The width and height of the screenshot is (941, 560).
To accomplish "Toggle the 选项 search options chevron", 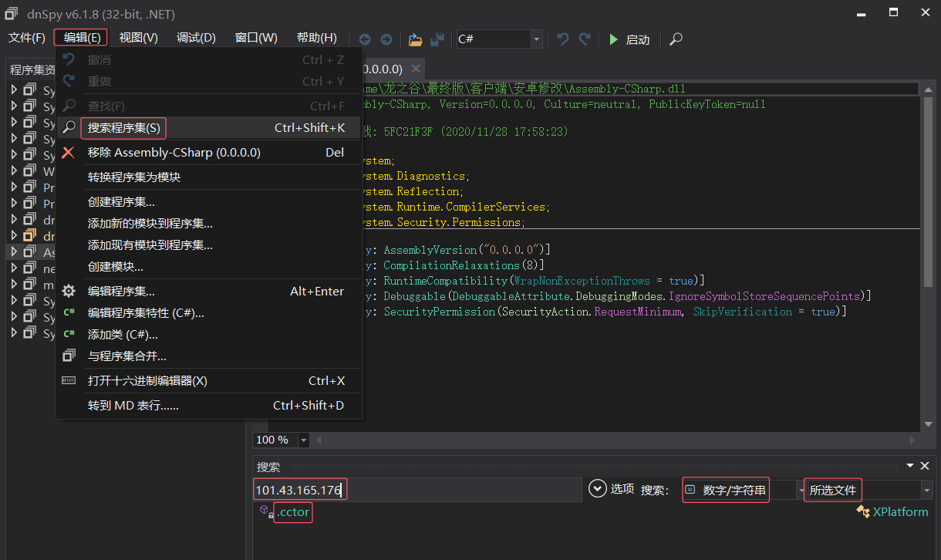I will (x=597, y=489).
